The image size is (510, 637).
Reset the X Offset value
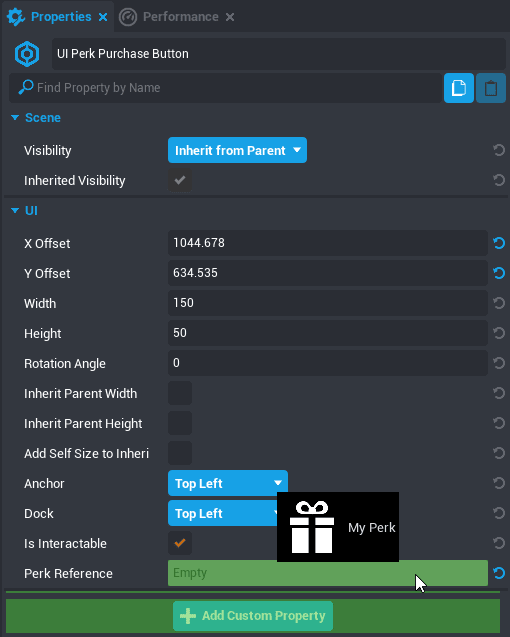point(499,243)
